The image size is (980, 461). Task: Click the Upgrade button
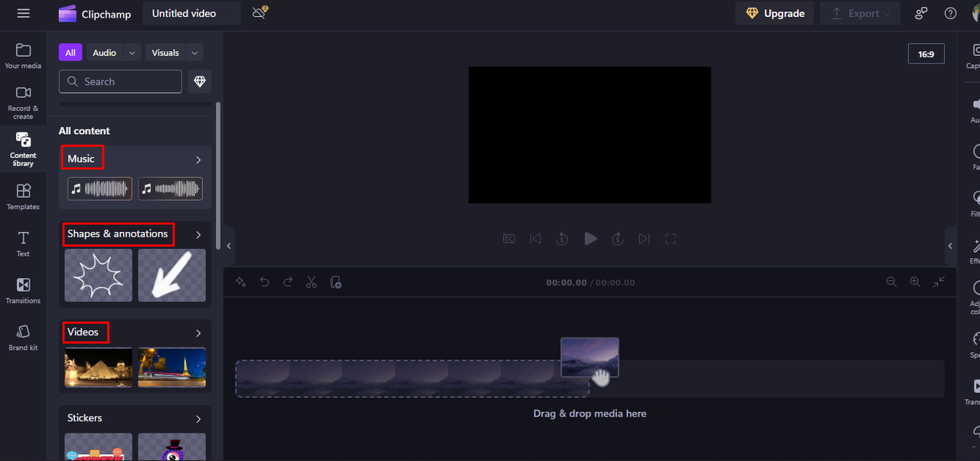775,13
